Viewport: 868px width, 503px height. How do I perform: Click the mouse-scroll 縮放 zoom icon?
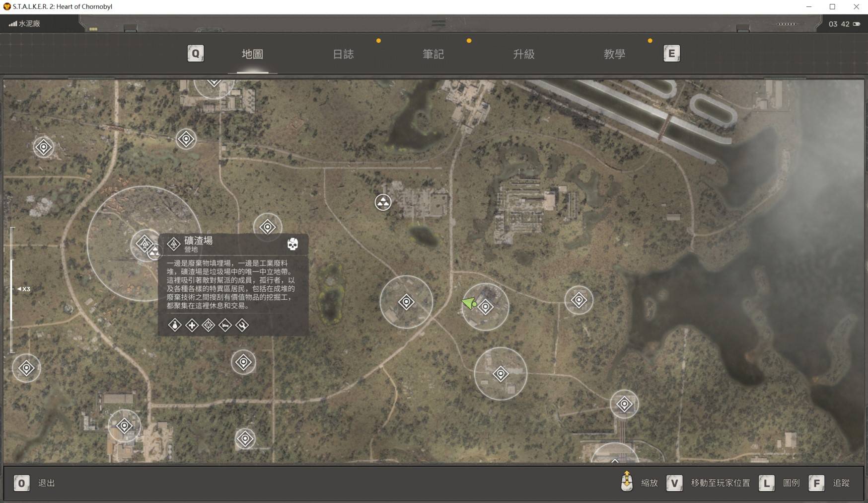click(627, 481)
